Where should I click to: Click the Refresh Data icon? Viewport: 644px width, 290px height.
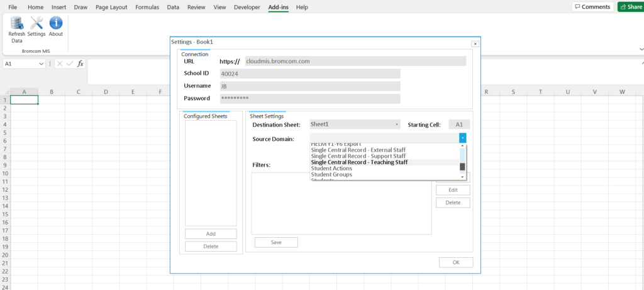click(17, 23)
